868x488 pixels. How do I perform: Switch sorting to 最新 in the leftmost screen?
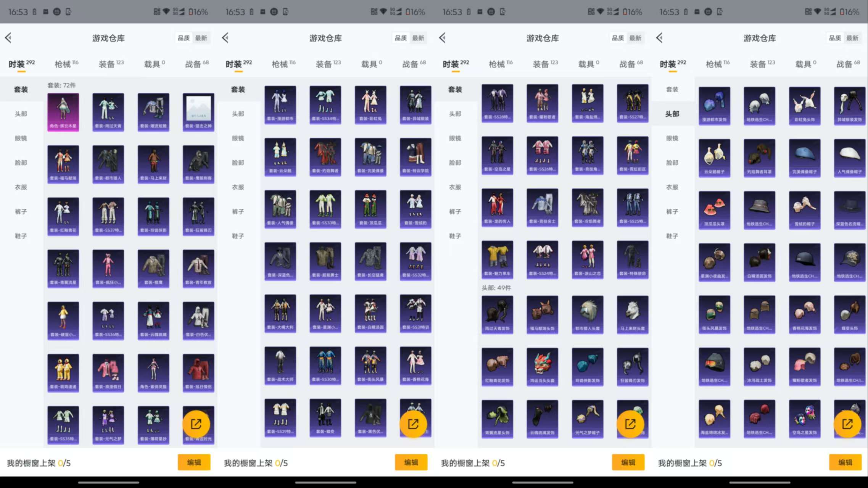pyautogui.click(x=201, y=38)
